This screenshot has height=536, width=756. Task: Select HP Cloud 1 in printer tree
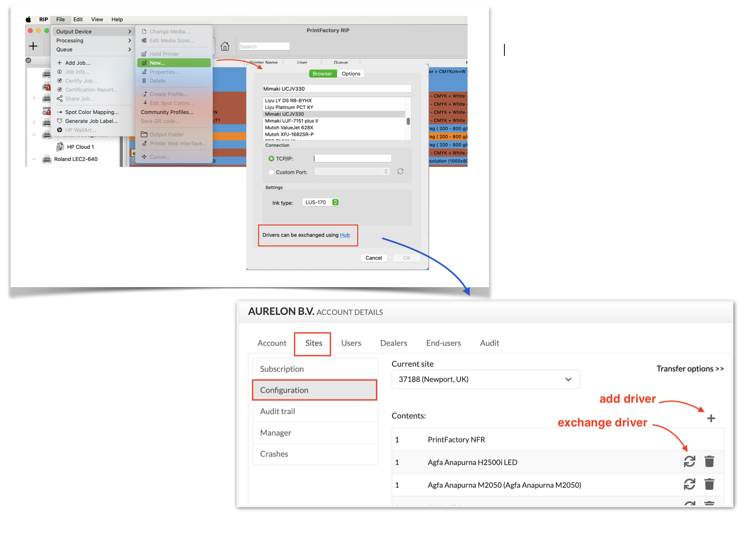[x=81, y=147]
